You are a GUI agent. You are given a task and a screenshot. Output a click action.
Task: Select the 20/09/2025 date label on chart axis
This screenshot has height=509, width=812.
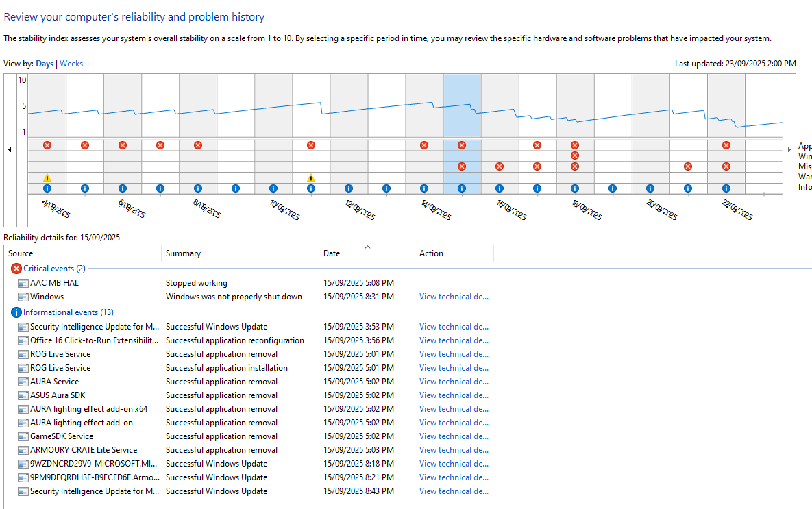662,210
